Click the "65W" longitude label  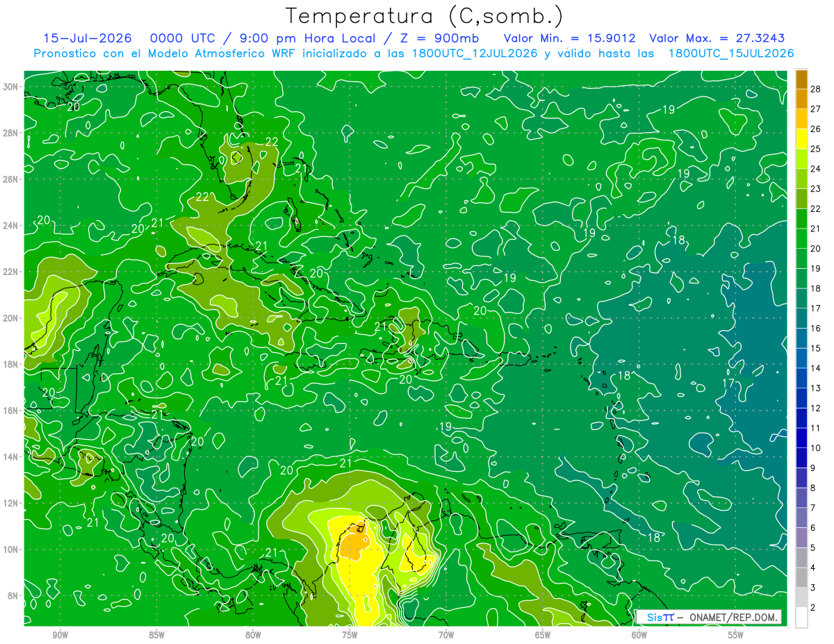coord(543,636)
